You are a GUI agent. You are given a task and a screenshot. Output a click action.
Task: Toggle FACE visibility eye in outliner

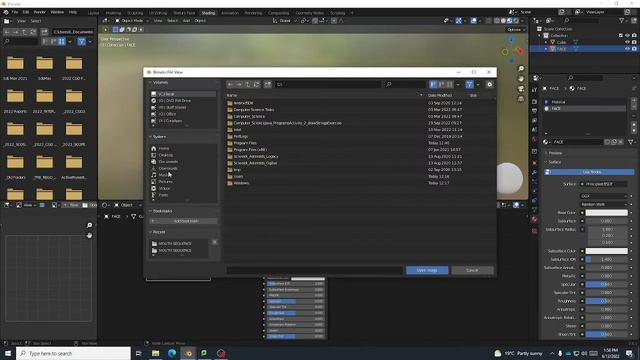(x=627, y=49)
